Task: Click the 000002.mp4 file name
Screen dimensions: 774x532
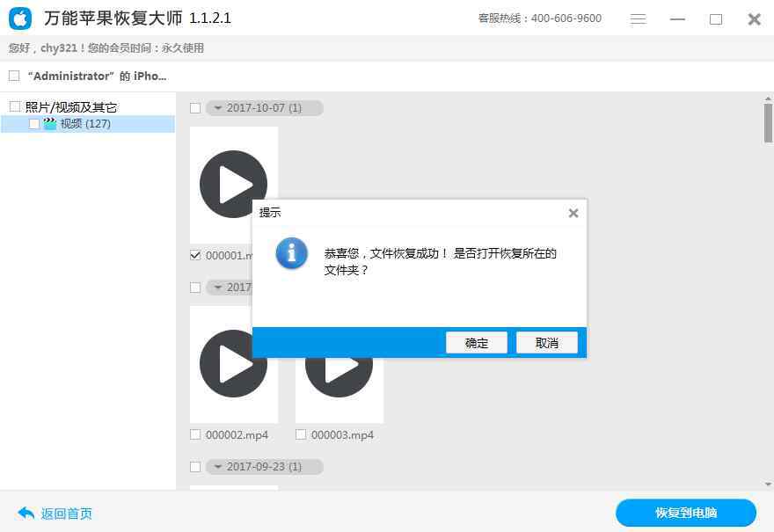Action: tap(237, 434)
